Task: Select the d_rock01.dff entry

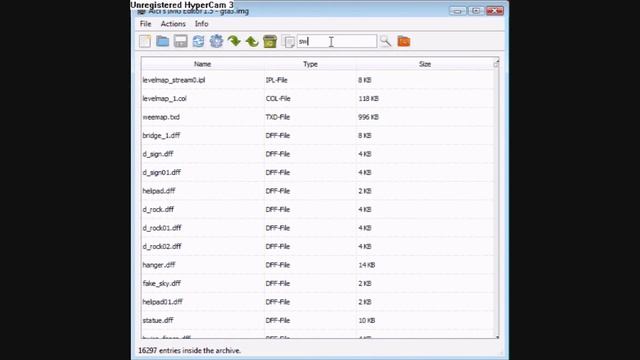Action: tap(162, 228)
